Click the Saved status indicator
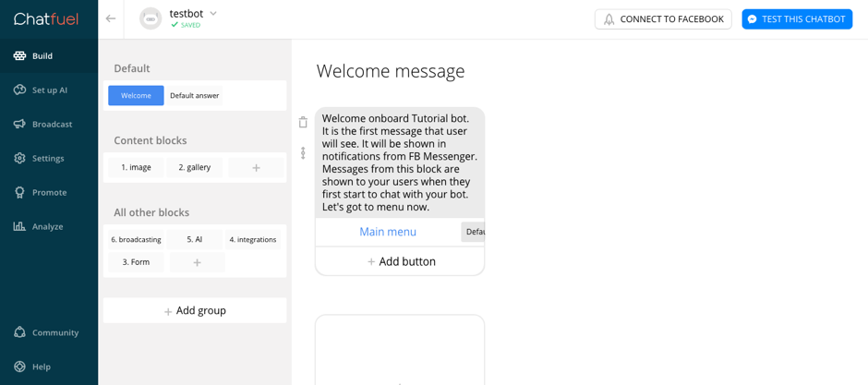Screen dimensions: 868x385 [186, 26]
